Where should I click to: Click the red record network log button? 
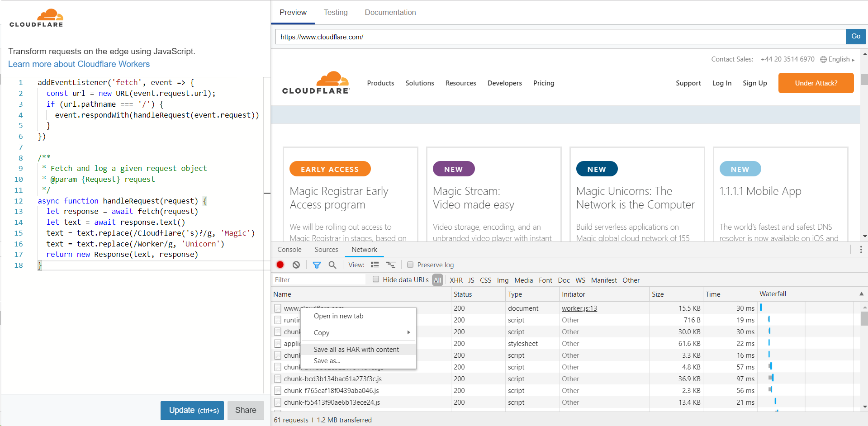(x=280, y=265)
